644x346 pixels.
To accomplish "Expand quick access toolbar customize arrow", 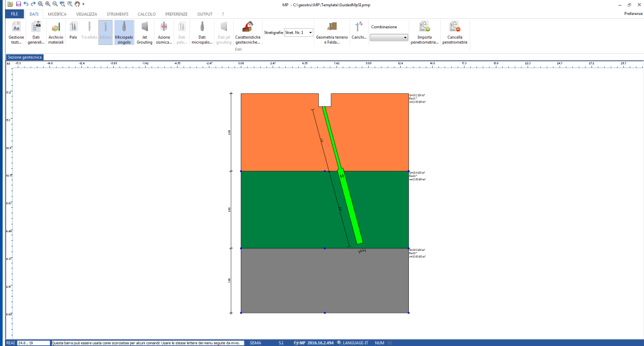I will tap(83, 4).
